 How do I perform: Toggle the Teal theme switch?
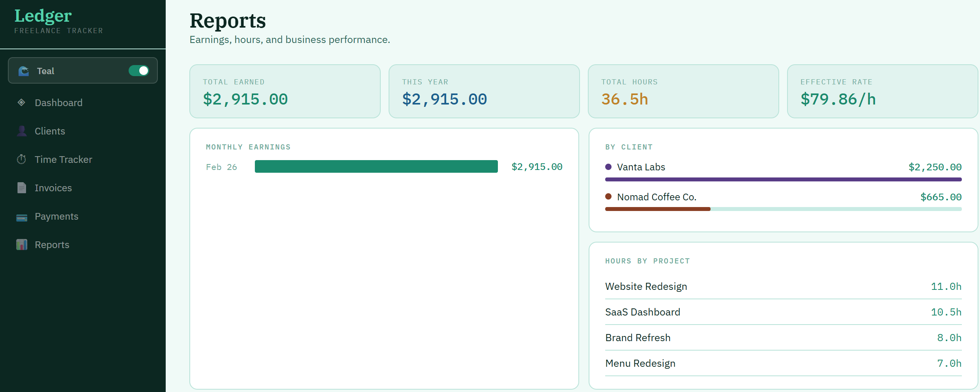coord(138,71)
